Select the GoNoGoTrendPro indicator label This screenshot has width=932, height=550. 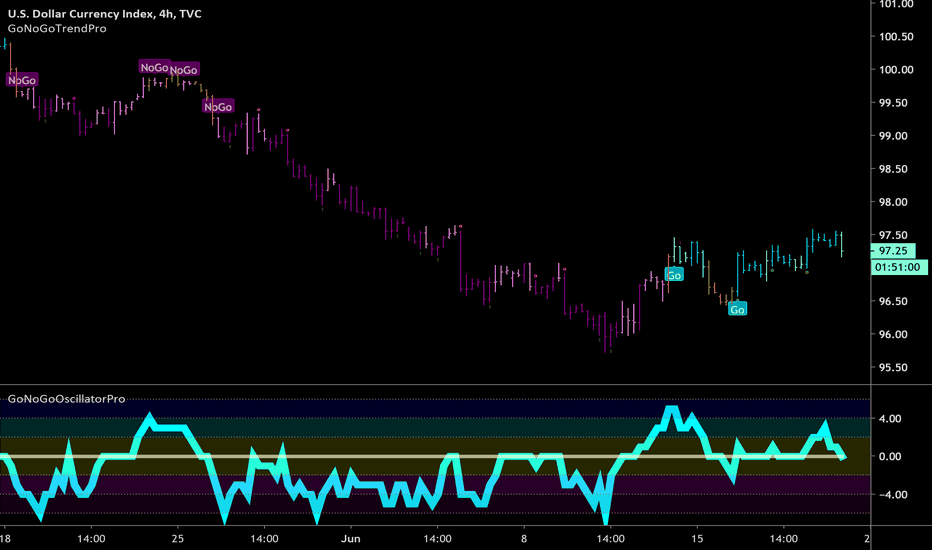[x=57, y=29]
